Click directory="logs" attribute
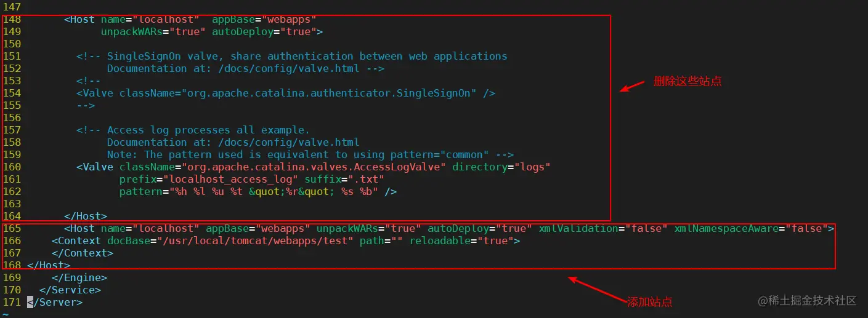 pos(501,167)
